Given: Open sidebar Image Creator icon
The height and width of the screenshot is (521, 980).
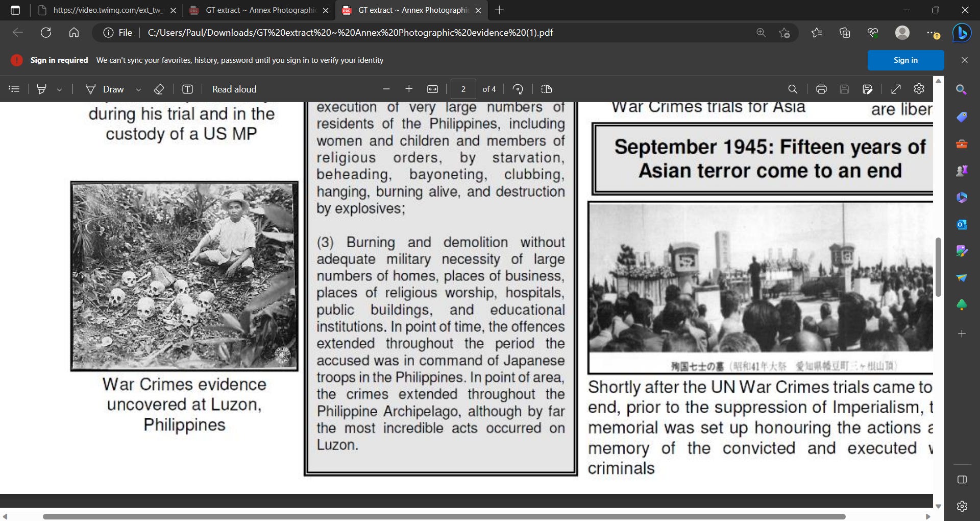Looking at the screenshot, I should [x=962, y=251].
